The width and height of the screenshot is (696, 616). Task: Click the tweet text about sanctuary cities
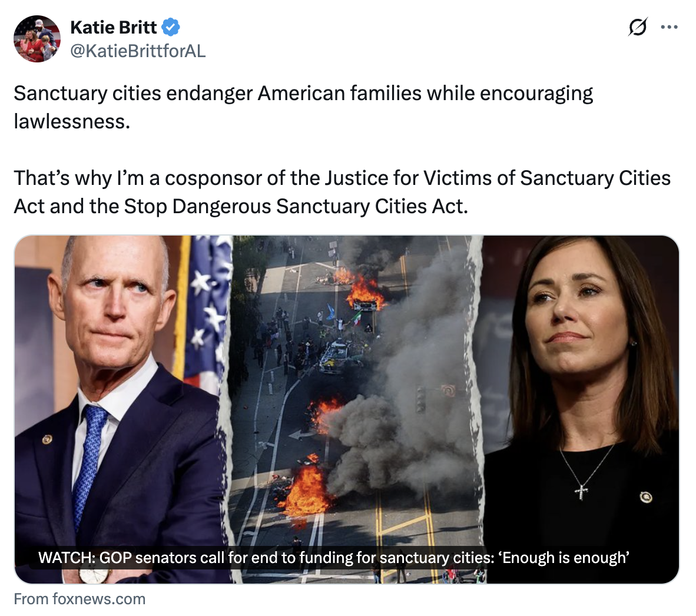(342, 150)
